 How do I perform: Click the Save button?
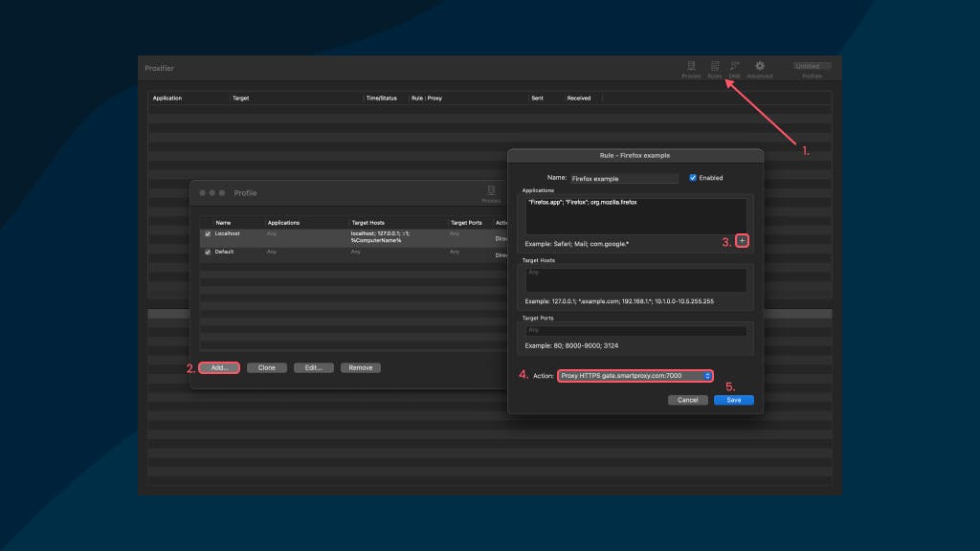click(x=734, y=400)
